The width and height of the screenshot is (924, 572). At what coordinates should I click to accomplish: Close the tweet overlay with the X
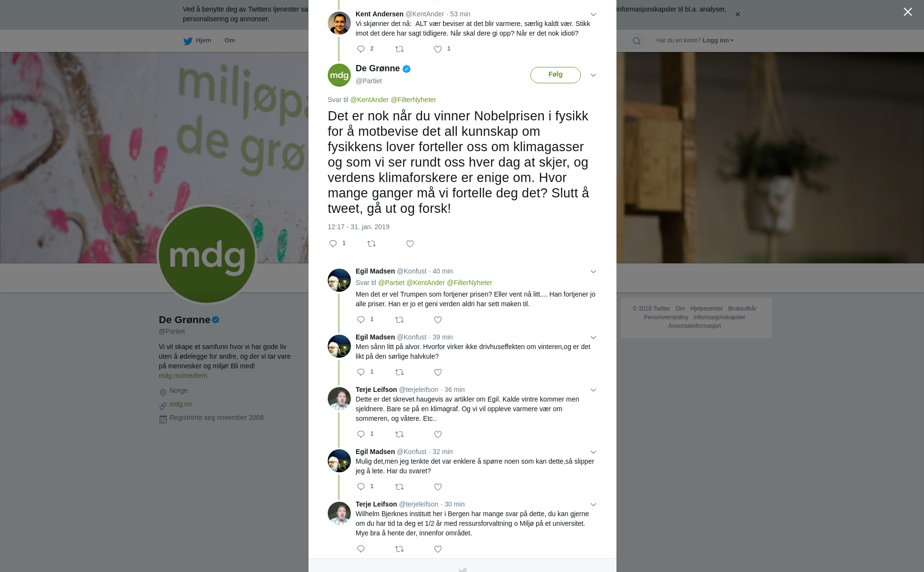pyautogui.click(x=908, y=12)
